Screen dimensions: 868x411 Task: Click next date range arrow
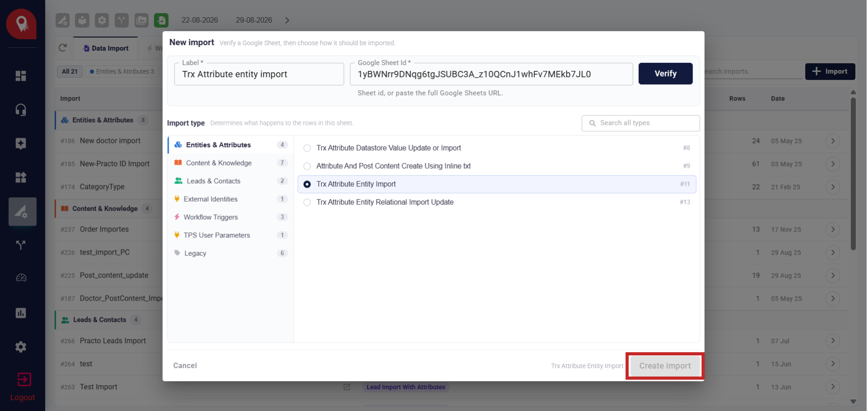point(287,20)
